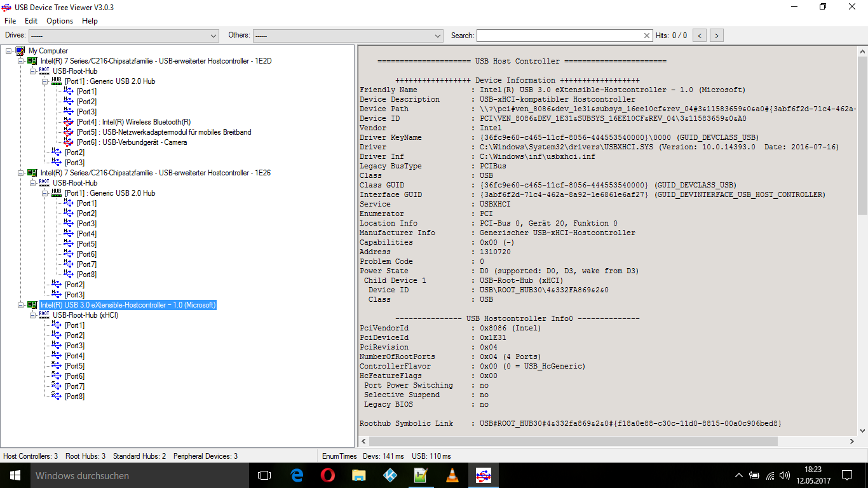Collapse USB-Root-Hub under 1E26 controller
Viewport: 868px width, 488px height.
pos(32,183)
